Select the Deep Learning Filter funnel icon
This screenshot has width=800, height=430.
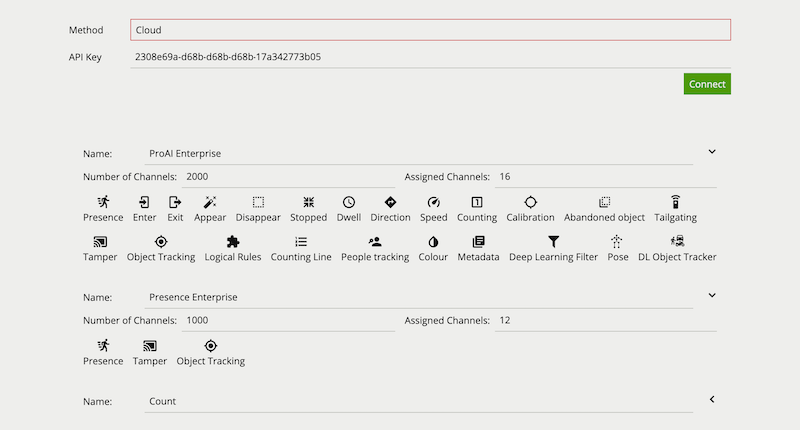tap(553, 241)
